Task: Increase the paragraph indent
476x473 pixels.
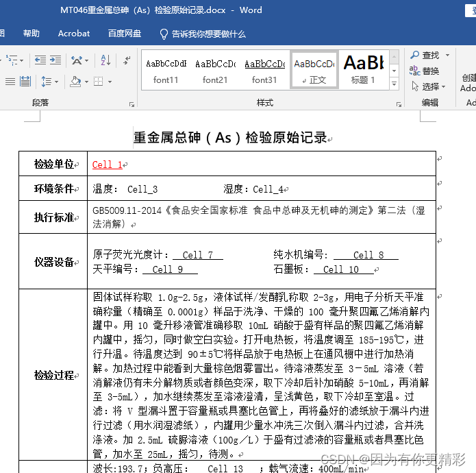Action: pyautogui.click(x=55, y=60)
